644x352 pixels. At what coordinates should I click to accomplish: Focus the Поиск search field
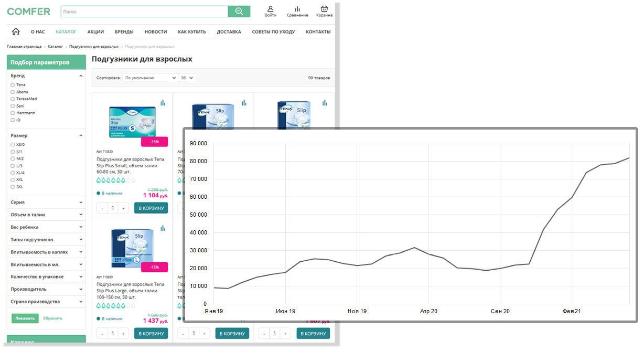[144, 12]
